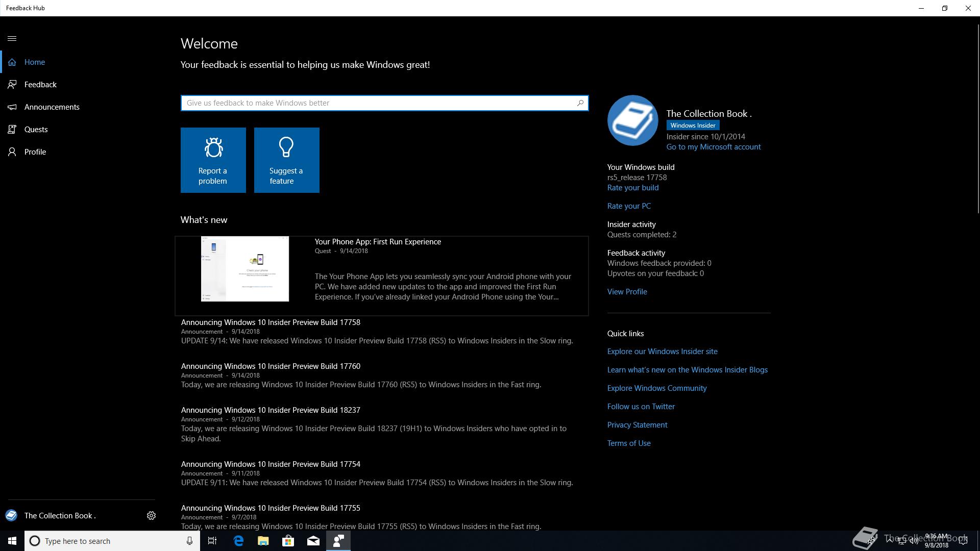Screen dimensions: 980x551
Task: Click the profile book avatar image
Action: point(633,120)
